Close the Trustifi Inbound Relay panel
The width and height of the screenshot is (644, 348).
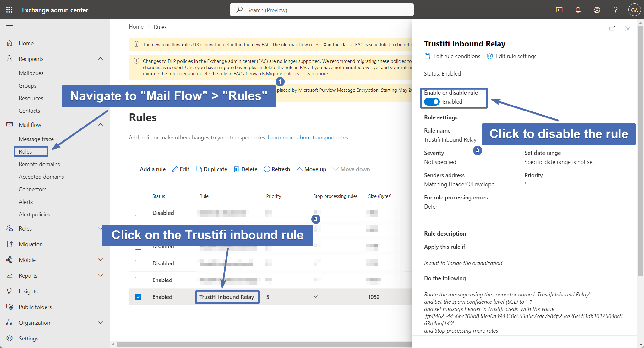pyautogui.click(x=628, y=29)
